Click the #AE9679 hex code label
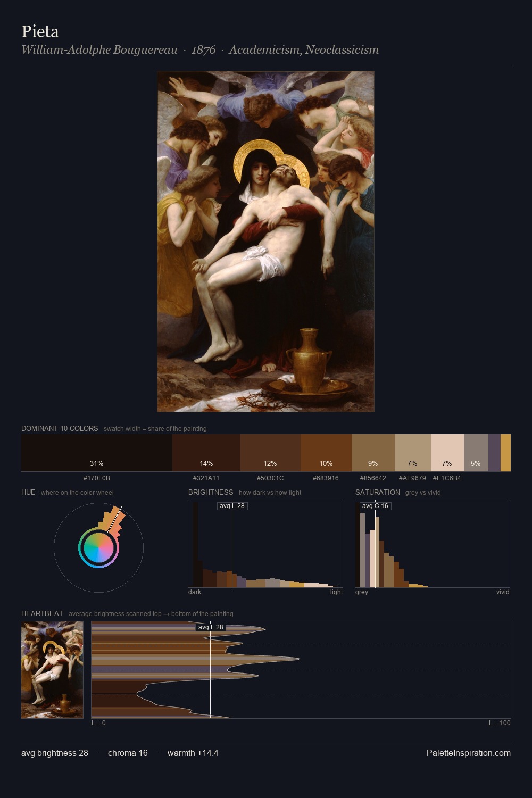 pos(412,478)
